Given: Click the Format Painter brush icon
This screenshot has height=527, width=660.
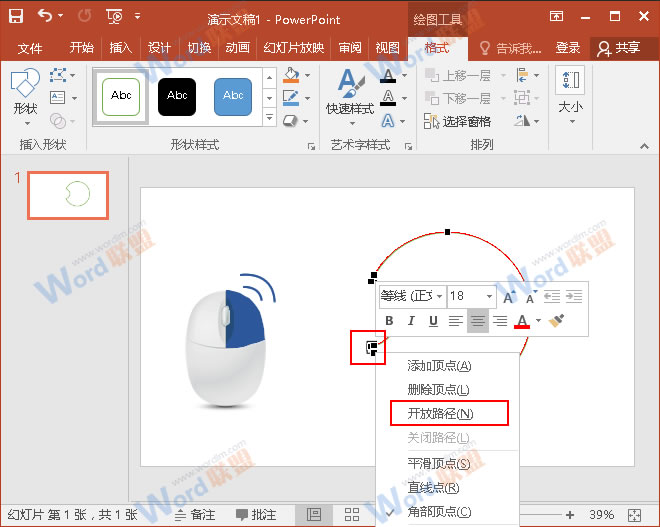Looking at the screenshot, I should pyautogui.click(x=558, y=321).
